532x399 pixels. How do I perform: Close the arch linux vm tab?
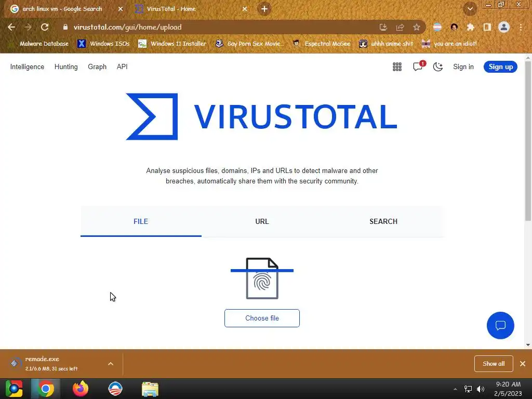click(121, 9)
